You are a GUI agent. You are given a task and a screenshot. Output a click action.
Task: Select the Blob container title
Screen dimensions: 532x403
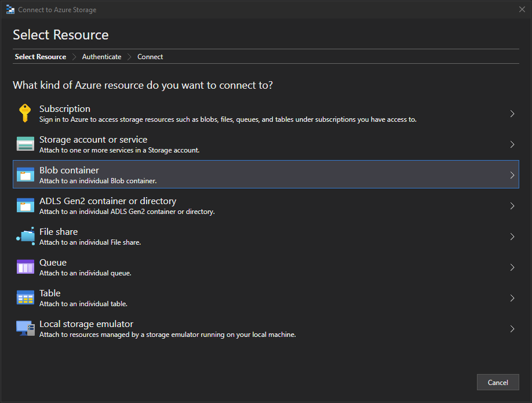(x=69, y=170)
